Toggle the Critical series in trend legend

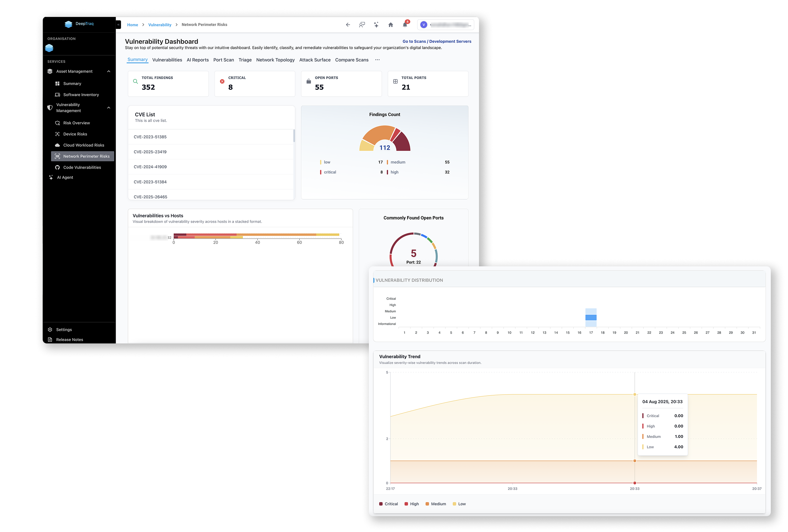(x=388, y=504)
